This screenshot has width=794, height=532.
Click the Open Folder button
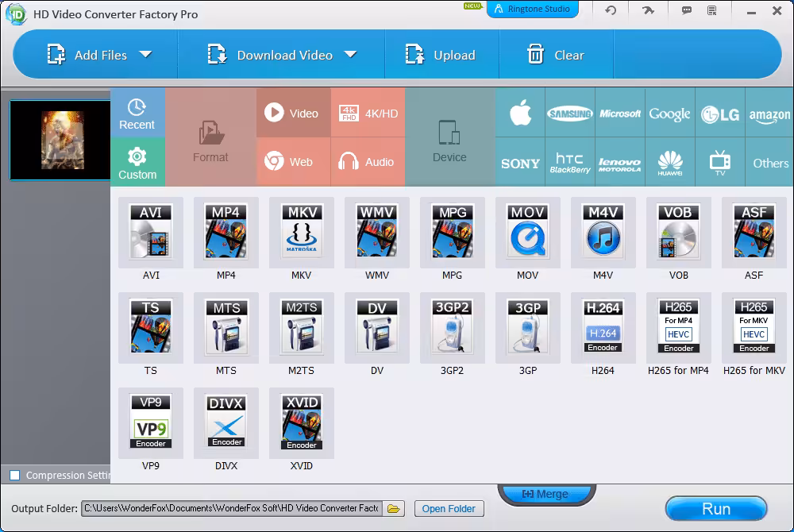point(449,508)
